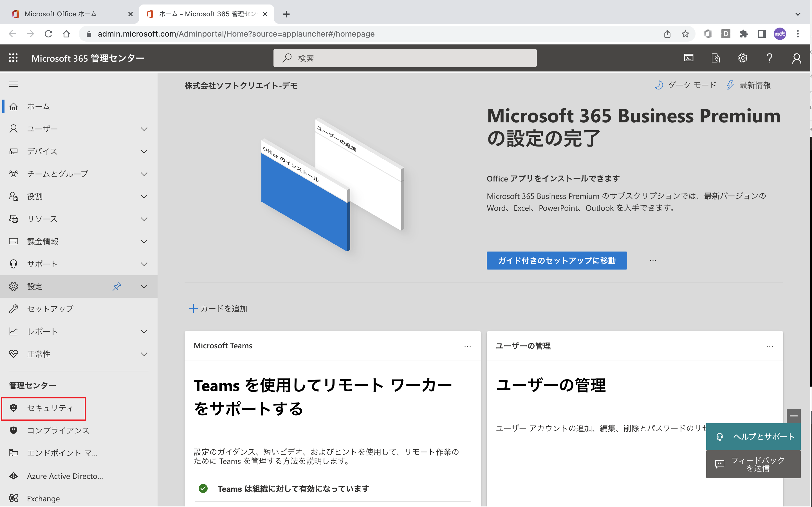Screen dimensions: 812x507
Task: Click the browser home icon
Action: (66, 34)
